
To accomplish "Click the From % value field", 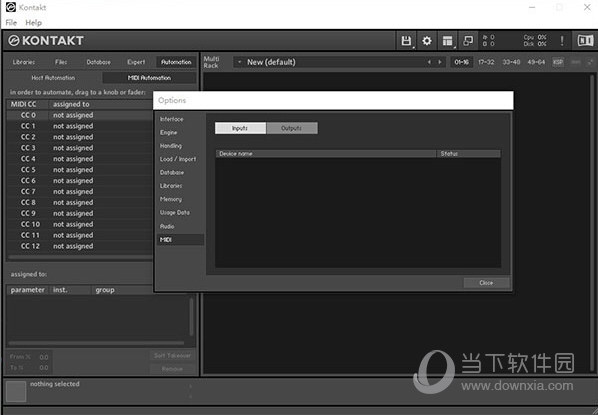I will click(43, 357).
